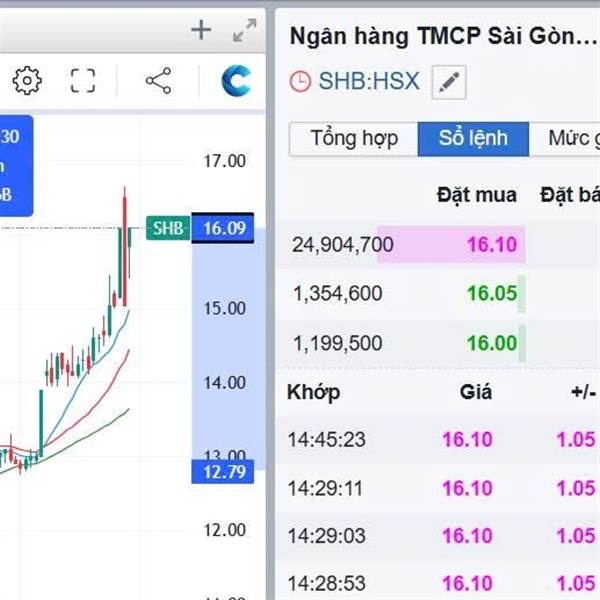Select bid price 16.05
The width and height of the screenshot is (600, 600).
pos(492,293)
